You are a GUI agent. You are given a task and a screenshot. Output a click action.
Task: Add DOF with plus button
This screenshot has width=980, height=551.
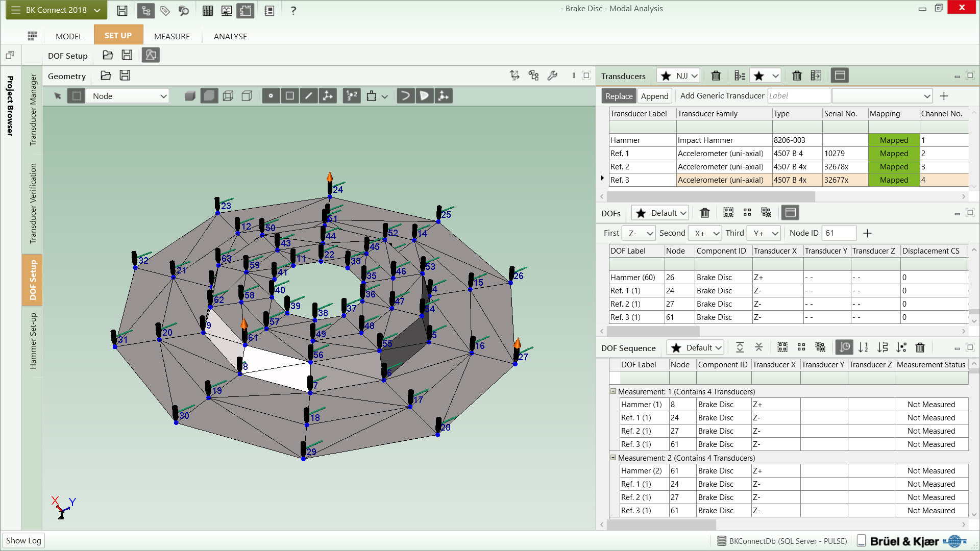[x=867, y=233]
